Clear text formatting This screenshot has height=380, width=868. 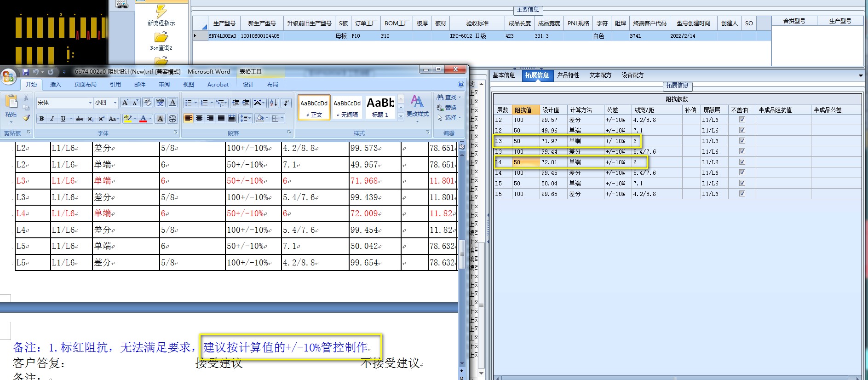pos(147,103)
